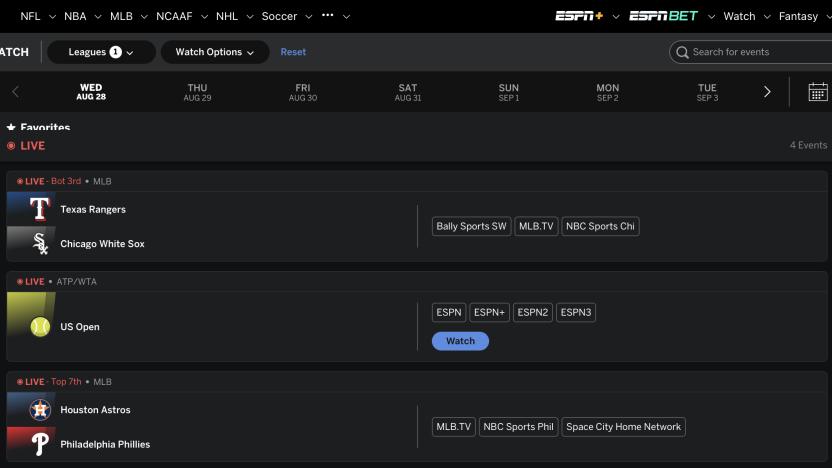The height and width of the screenshot is (468, 832).
Task: Click the Chicago White Sox logo
Action: click(40, 244)
